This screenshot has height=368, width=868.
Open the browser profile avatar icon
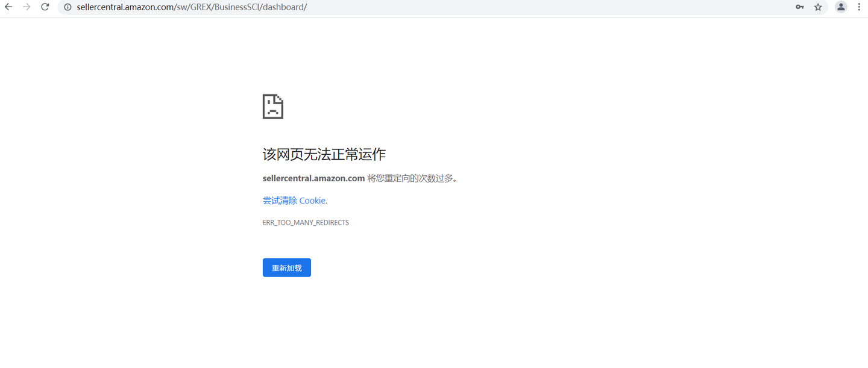click(x=841, y=7)
